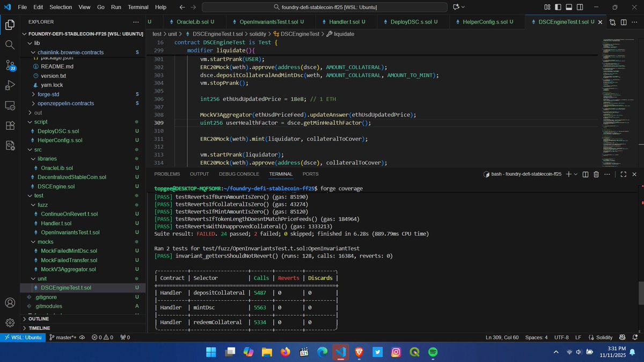Split the editor to the right

tap(624, 22)
